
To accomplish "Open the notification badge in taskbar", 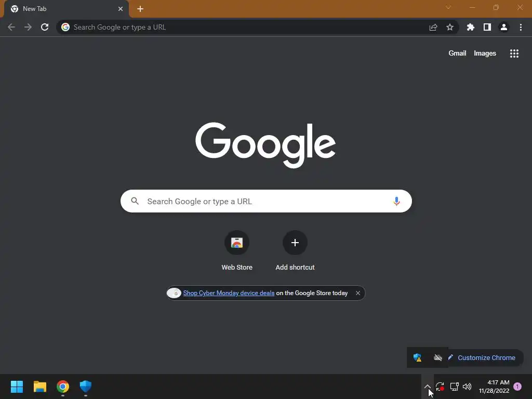I will pyautogui.click(x=517, y=387).
